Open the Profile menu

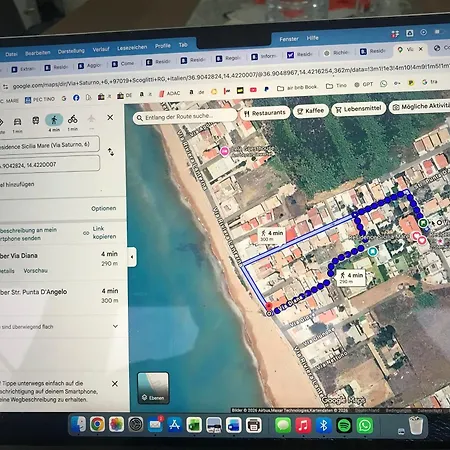coord(163,46)
